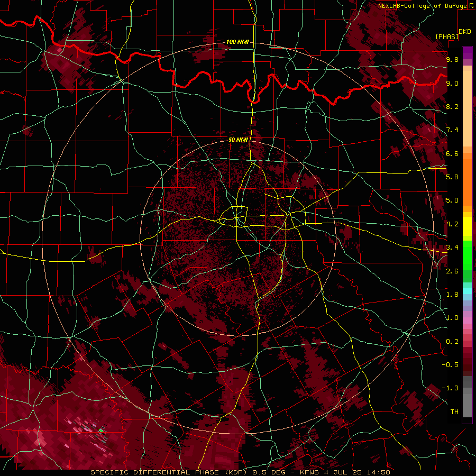The image size is (476, 476).
Task: Click the 9.8 value on color scale
Action: 452,59
